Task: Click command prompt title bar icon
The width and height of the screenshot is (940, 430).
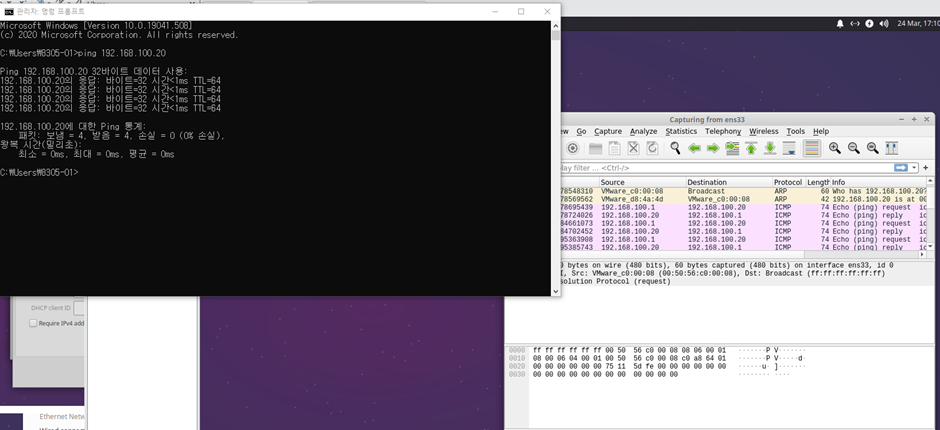Action: click(9, 11)
